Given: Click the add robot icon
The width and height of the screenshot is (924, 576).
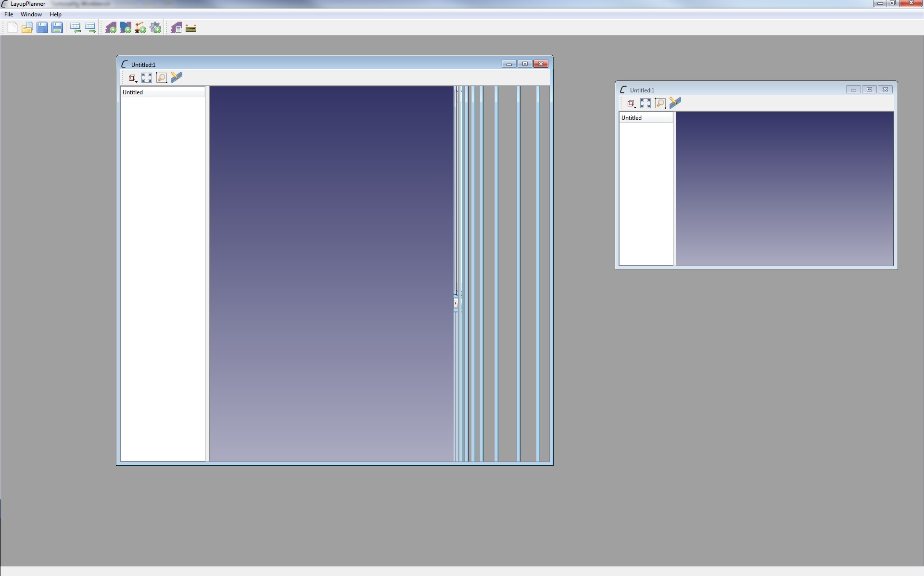Looking at the screenshot, I should 140,28.
